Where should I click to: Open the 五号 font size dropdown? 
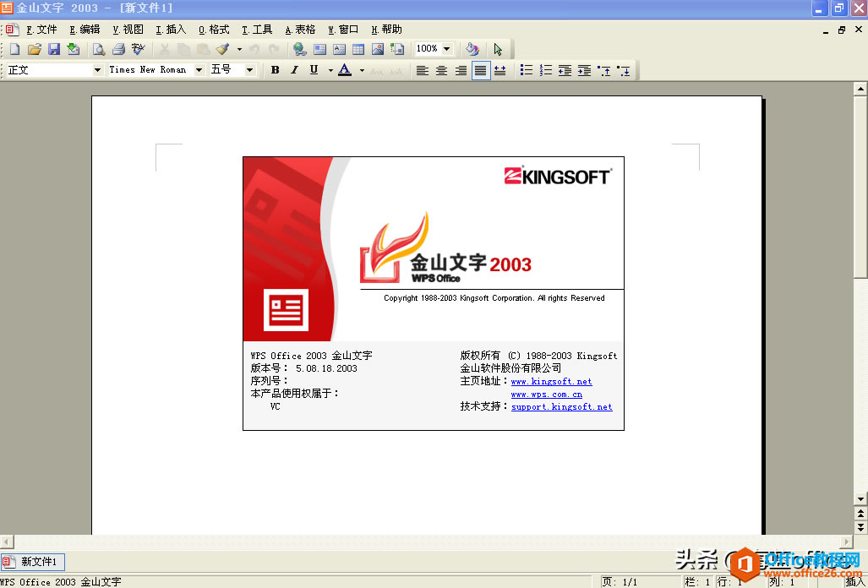[x=249, y=69]
